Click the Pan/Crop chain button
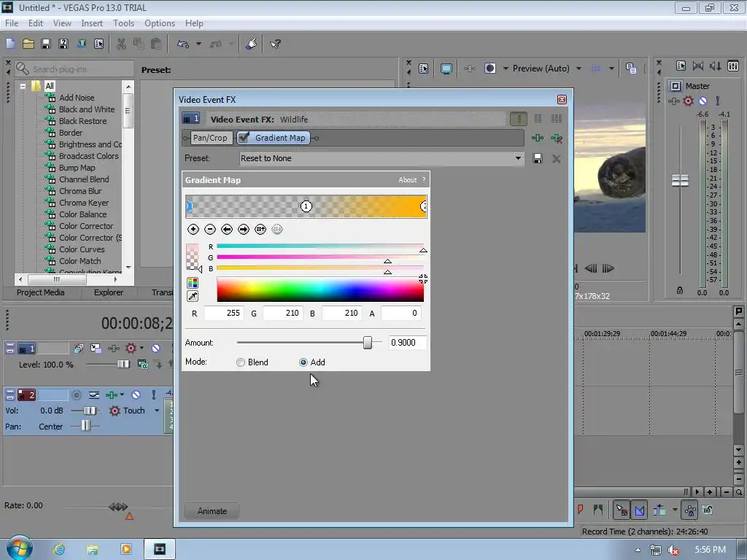Image resolution: width=747 pixels, height=560 pixels. click(210, 138)
